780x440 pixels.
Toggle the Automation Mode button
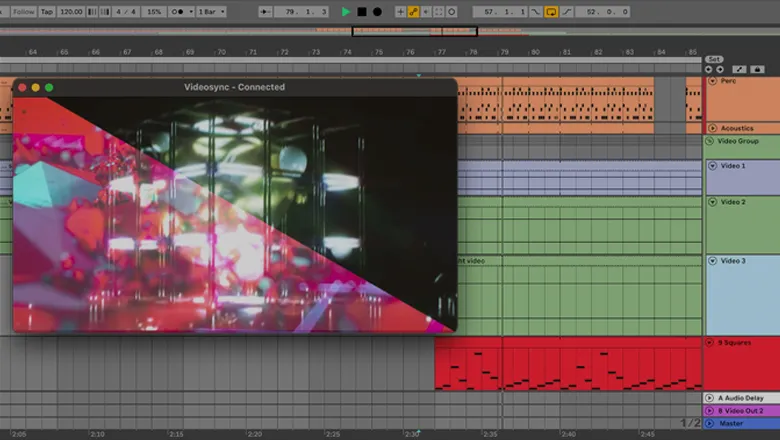pyautogui.click(x=739, y=69)
